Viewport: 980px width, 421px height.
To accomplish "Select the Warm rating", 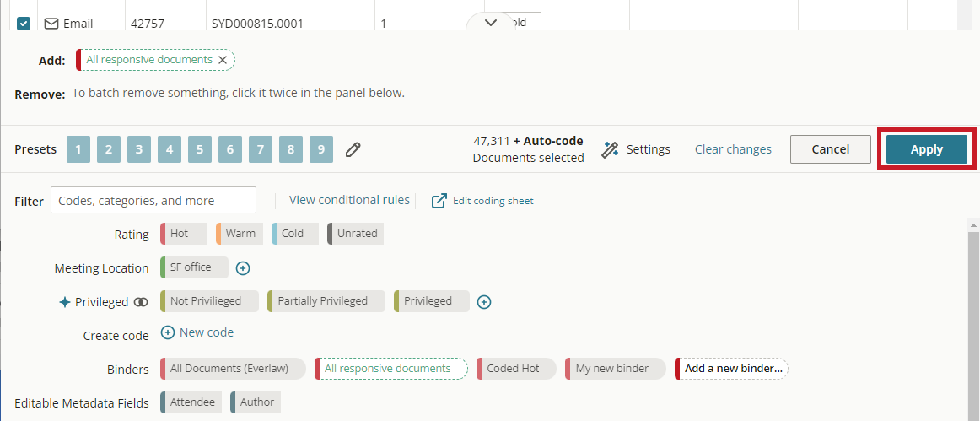I will click(x=240, y=234).
